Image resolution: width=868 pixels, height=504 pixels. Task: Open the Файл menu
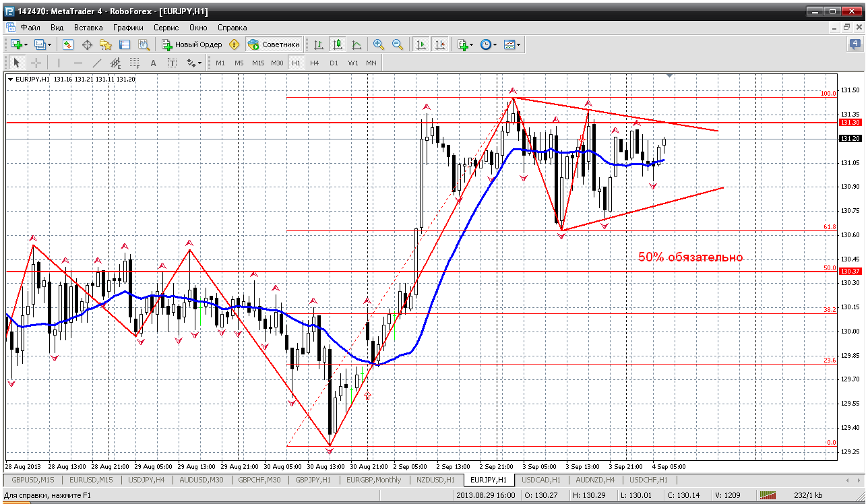click(30, 28)
